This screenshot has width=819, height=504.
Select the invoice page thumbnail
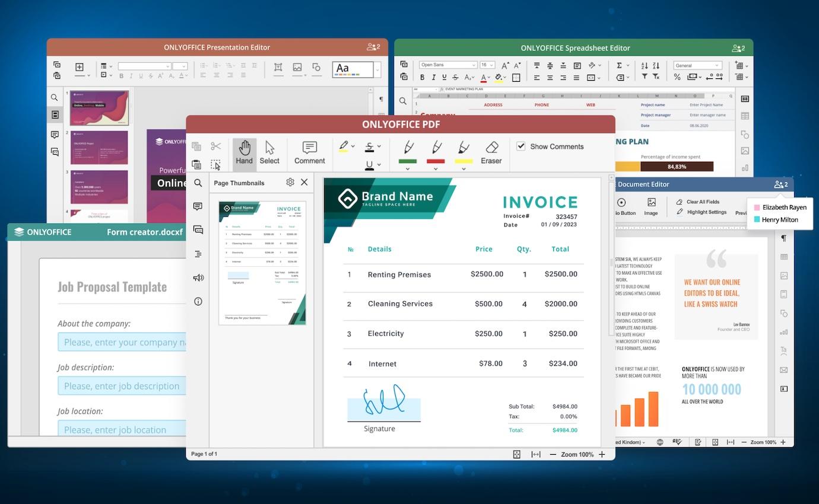tap(262, 263)
